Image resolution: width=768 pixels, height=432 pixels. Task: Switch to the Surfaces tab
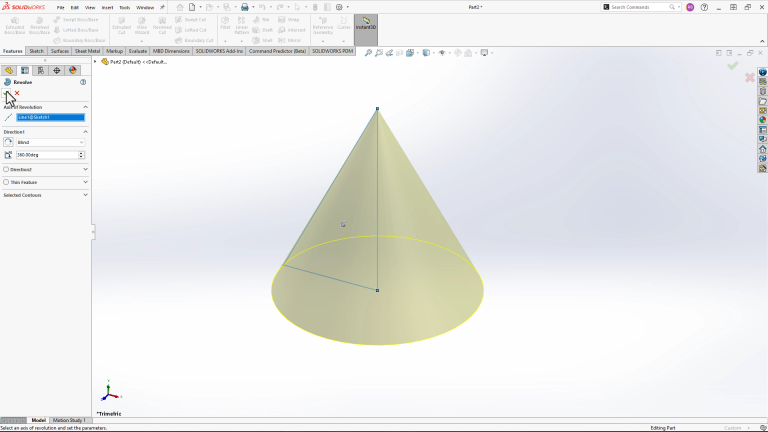[x=60, y=51]
